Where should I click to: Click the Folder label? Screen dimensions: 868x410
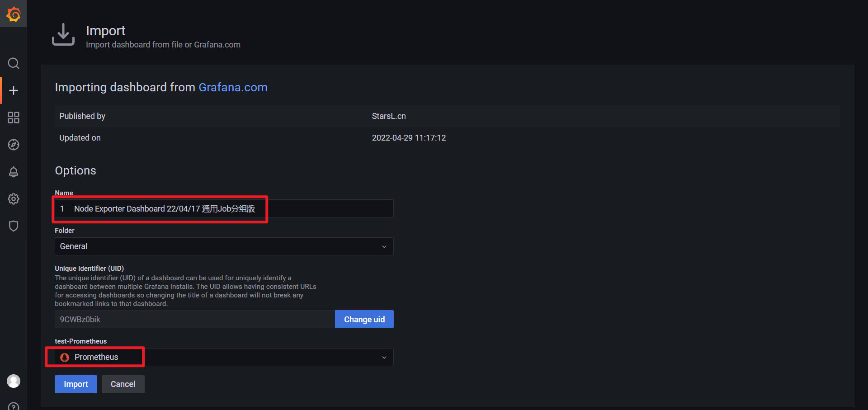coord(65,231)
